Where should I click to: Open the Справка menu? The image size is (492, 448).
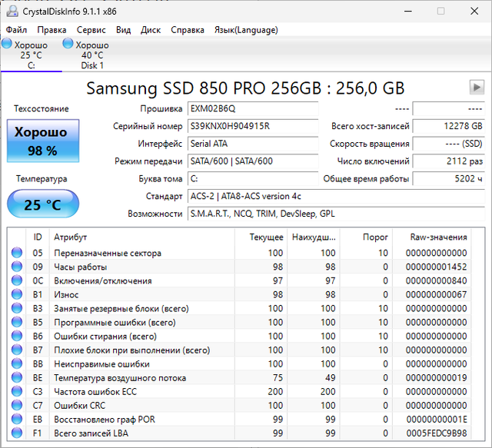tap(188, 30)
